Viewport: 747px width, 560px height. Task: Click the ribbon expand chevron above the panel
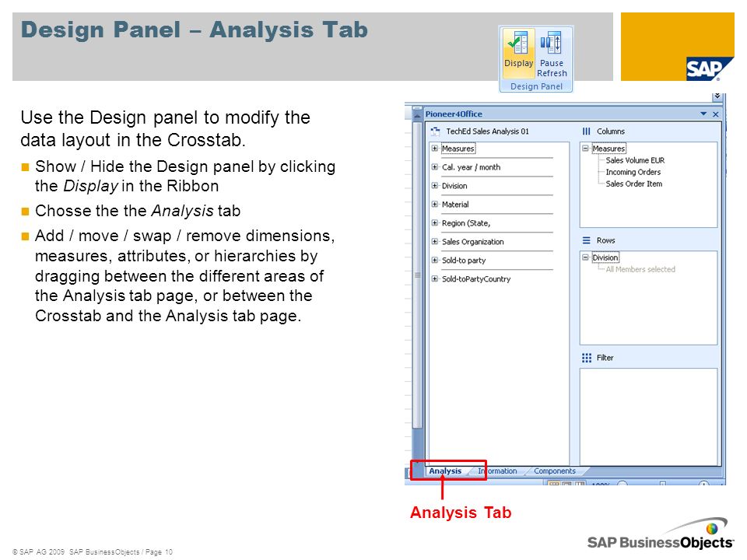coord(717,96)
